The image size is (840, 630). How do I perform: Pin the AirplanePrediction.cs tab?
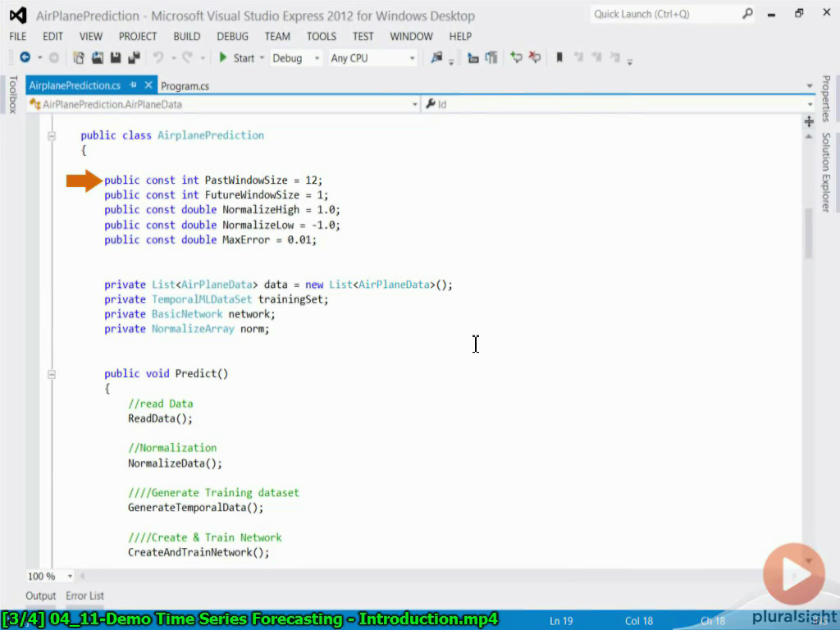[x=133, y=85]
